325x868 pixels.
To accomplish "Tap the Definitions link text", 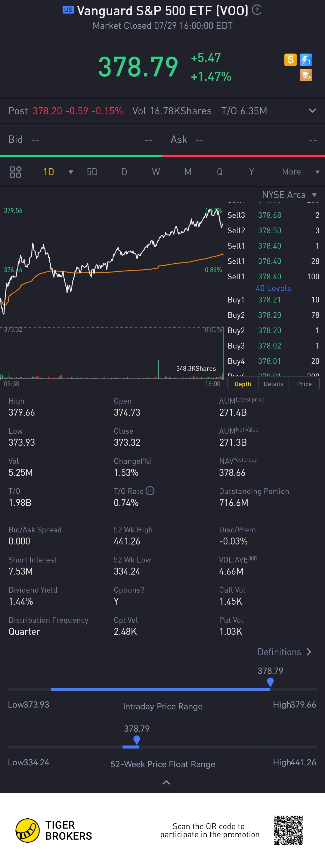I will pos(279,652).
